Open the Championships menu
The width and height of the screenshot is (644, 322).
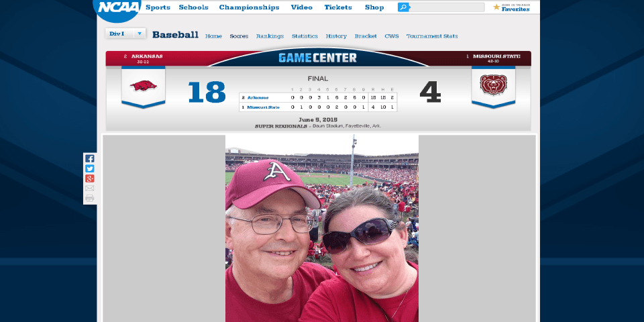click(249, 7)
